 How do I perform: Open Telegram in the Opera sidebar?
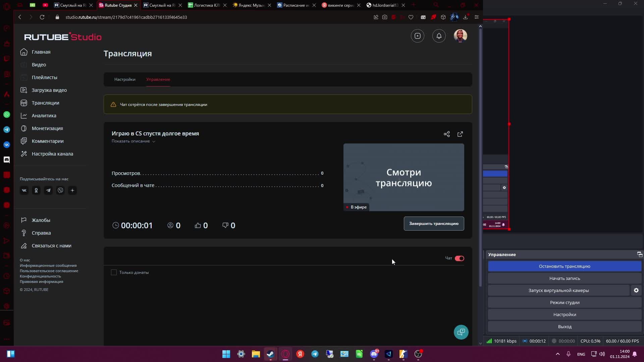coord(7,130)
